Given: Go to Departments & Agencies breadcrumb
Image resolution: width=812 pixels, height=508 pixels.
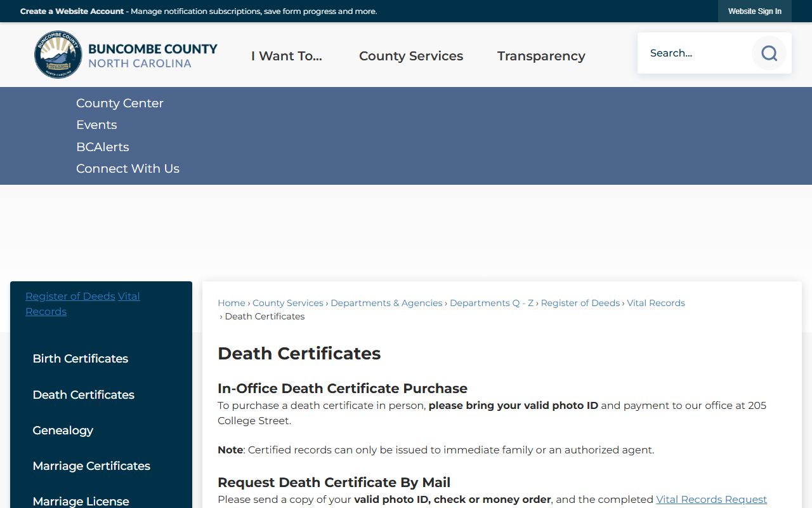Looking at the screenshot, I should [386, 304].
